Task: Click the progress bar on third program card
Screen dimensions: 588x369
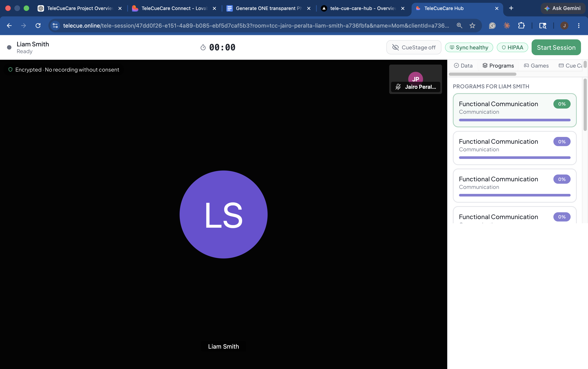Action: click(514, 195)
